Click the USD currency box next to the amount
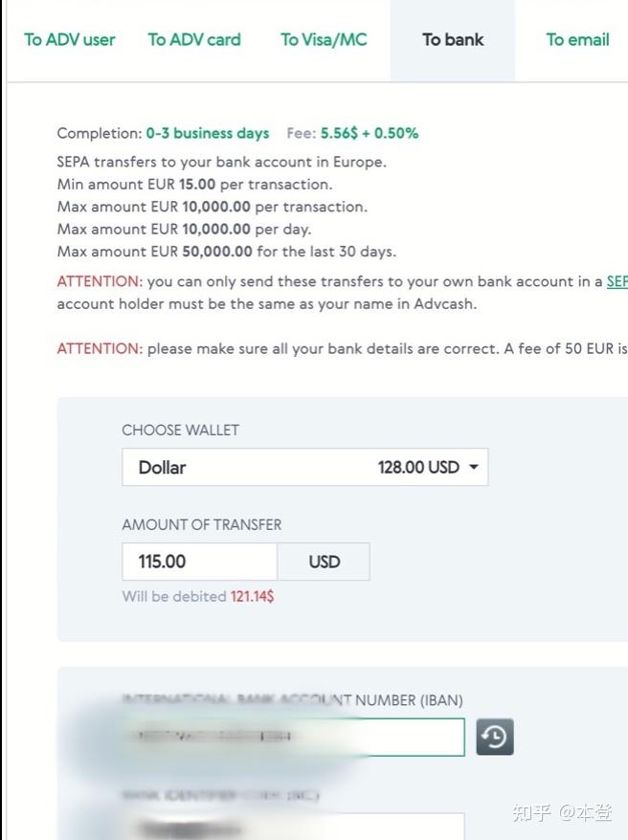This screenshot has width=628, height=840. coord(323,562)
